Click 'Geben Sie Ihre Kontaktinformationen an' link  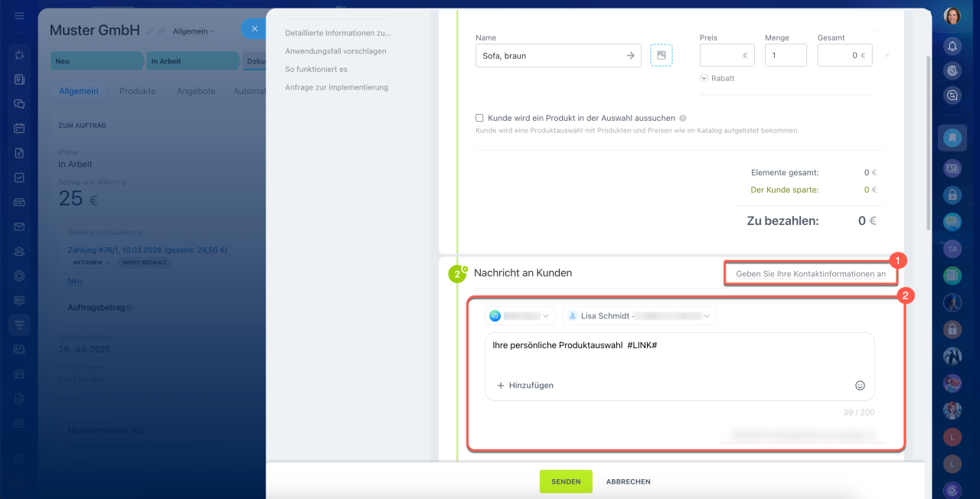coord(811,273)
